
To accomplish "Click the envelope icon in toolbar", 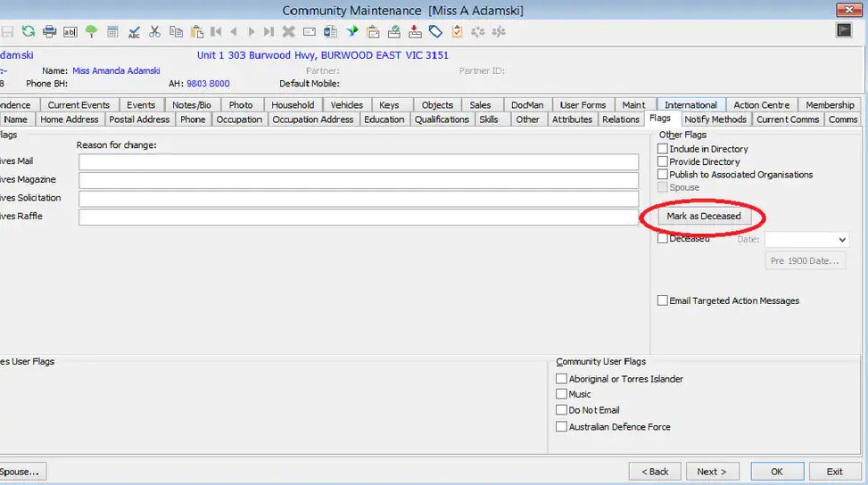I will pos(310,31).
